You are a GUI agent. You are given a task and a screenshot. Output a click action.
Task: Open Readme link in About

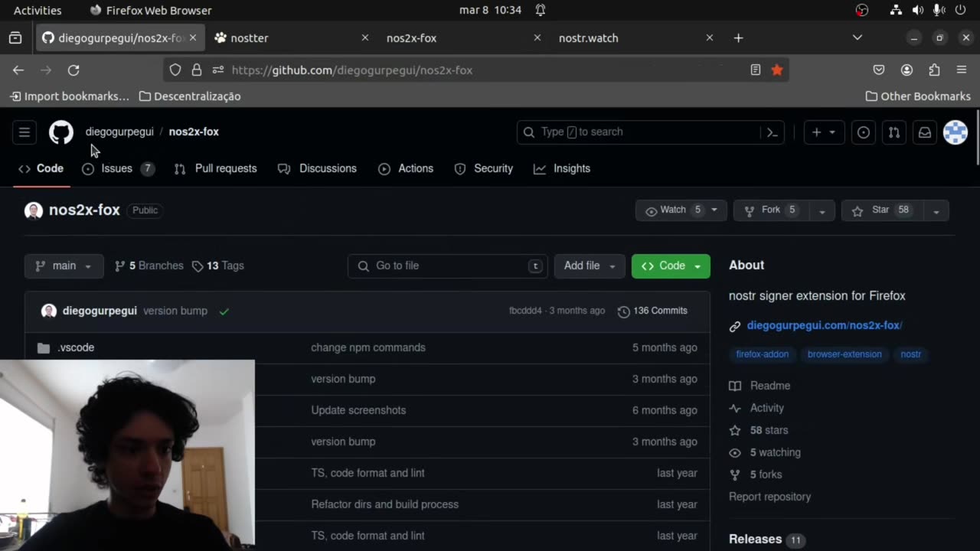[x=760, y=386]
